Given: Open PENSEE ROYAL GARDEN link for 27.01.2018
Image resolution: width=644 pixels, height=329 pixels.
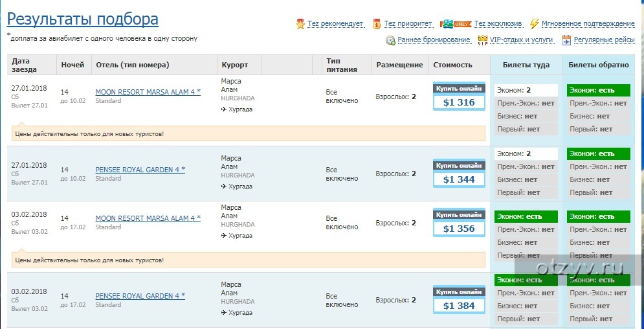Looking at the screenshot, I should click(x=140, y=170).
